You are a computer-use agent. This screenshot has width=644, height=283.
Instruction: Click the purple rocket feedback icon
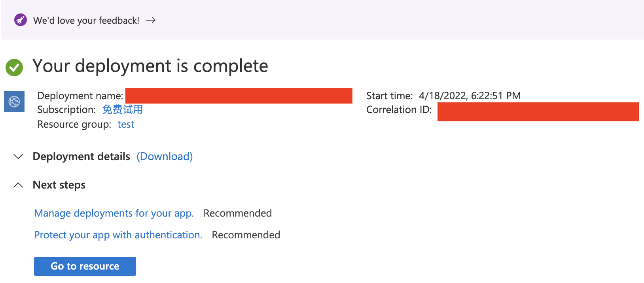pos(21,20)
